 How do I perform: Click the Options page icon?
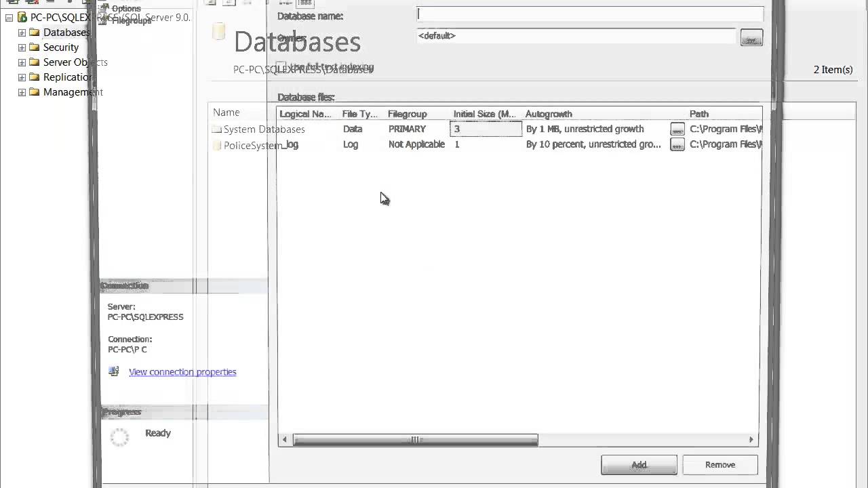click(x=104, y=8)
